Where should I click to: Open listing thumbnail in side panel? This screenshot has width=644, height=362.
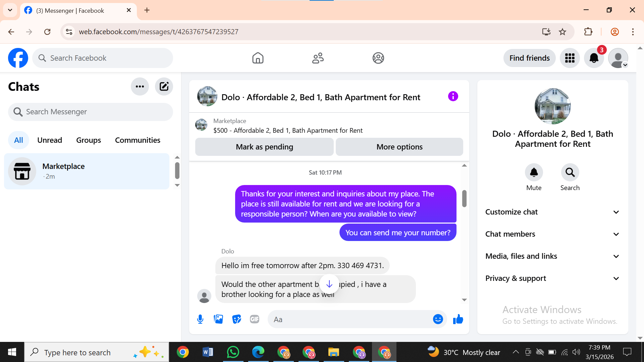tap(552, 106)
